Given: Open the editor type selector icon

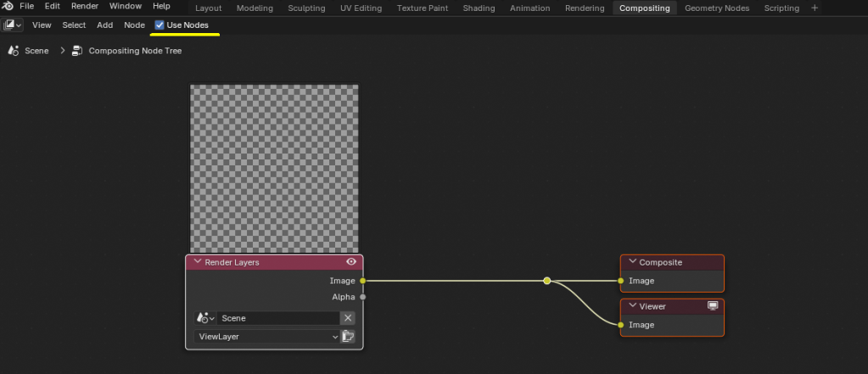Looking at the screenshot, I should pos(13,25).
